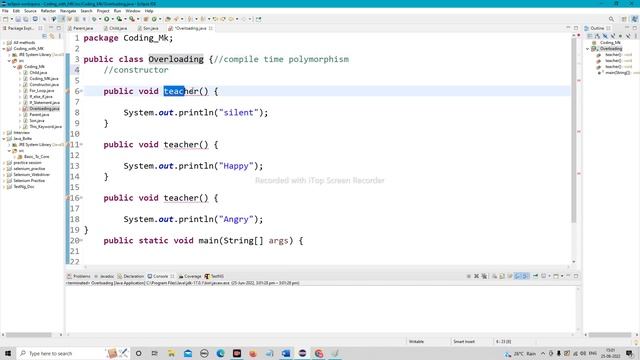Open the Coverage view tab

click(190, 276)
